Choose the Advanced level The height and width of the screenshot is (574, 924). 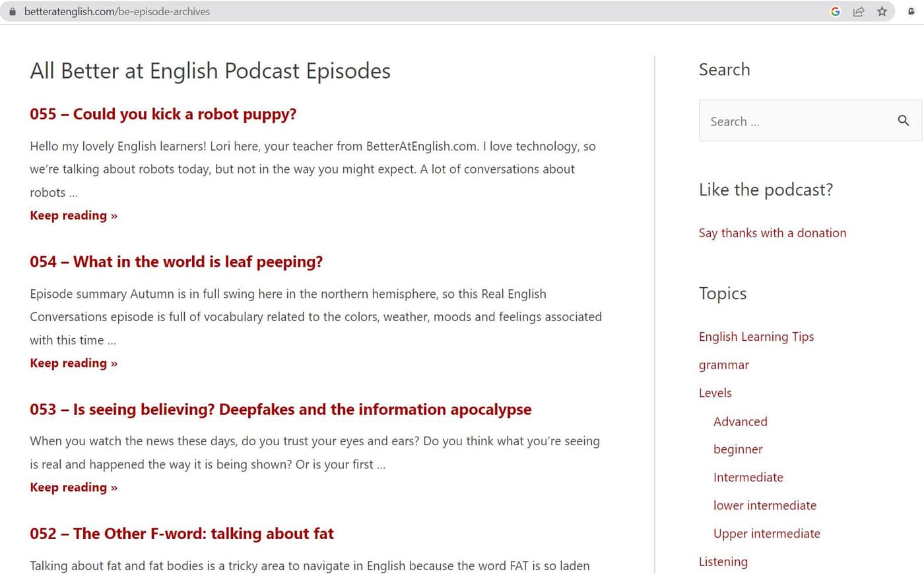click(741, 421)
